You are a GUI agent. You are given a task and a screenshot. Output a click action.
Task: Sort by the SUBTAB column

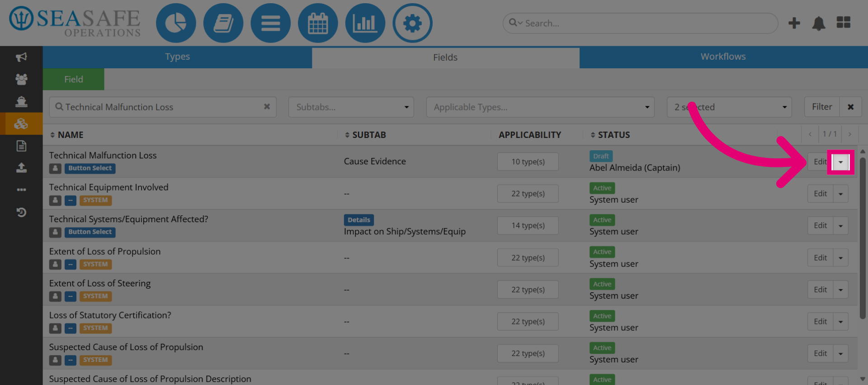pyautogui.click(x=365, y=135)
